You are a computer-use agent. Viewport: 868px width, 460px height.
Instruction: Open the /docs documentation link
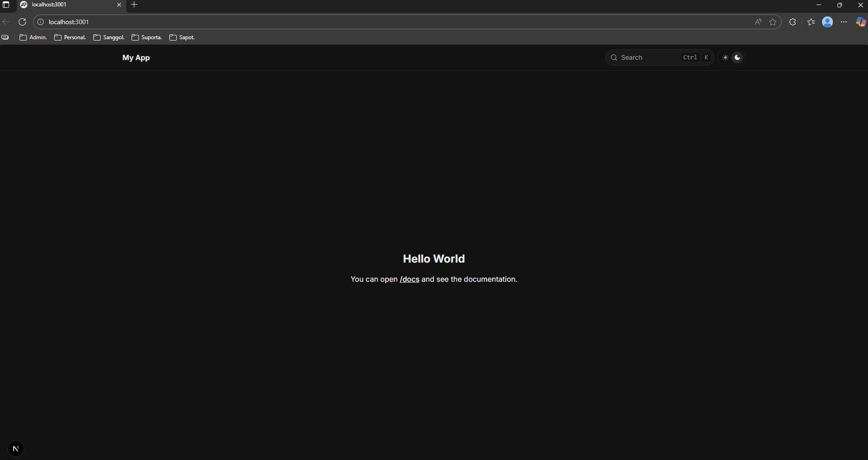[x=409, y=279]
